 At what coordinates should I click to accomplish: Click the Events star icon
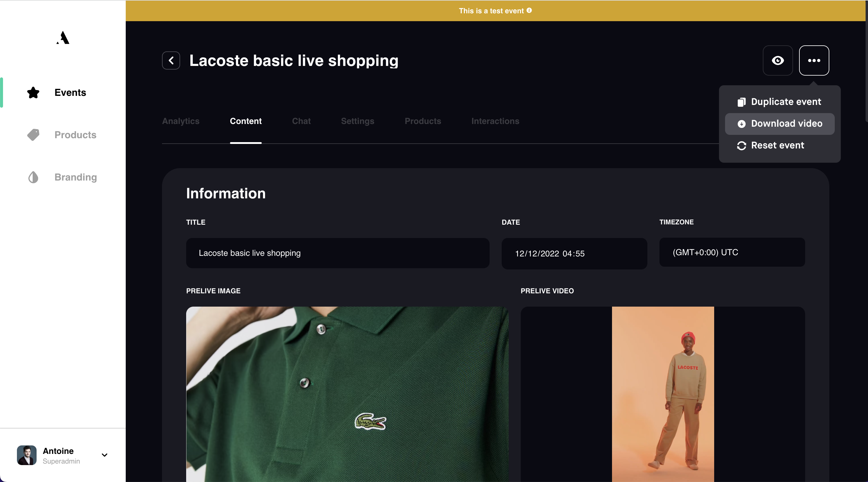pos(33,92)
